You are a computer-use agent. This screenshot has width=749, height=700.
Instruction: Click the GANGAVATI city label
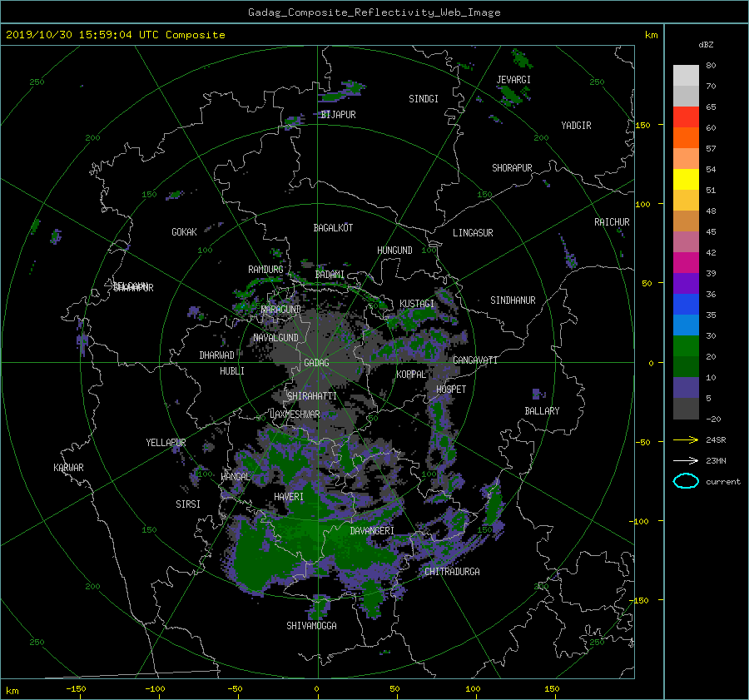tap(475, 360)
